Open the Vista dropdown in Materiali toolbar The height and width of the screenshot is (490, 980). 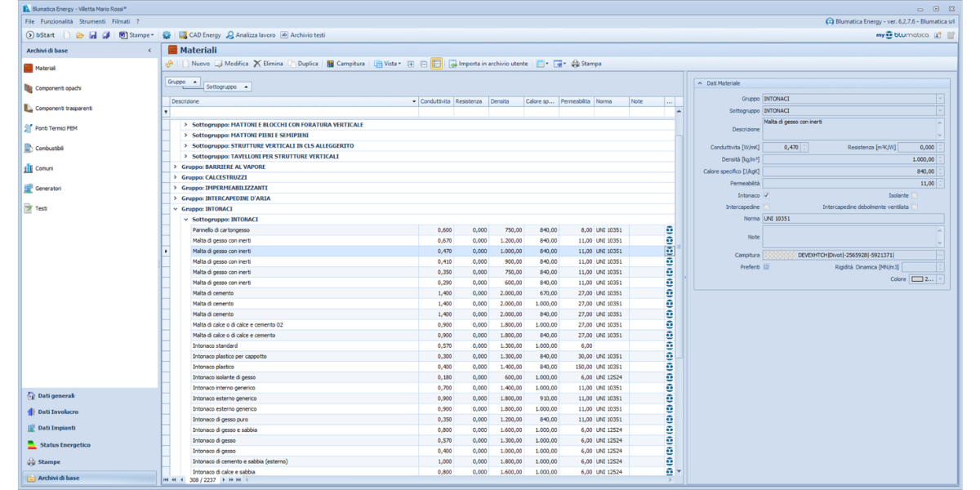388,63
